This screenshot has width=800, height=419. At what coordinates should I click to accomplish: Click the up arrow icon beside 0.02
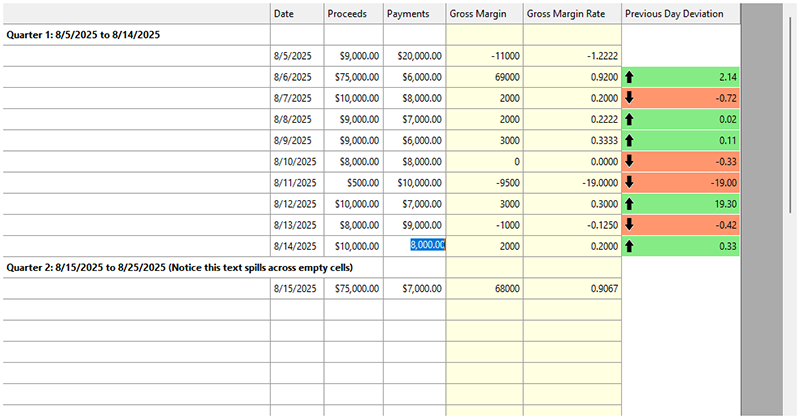pyautogui.click(x=629, y=118)
